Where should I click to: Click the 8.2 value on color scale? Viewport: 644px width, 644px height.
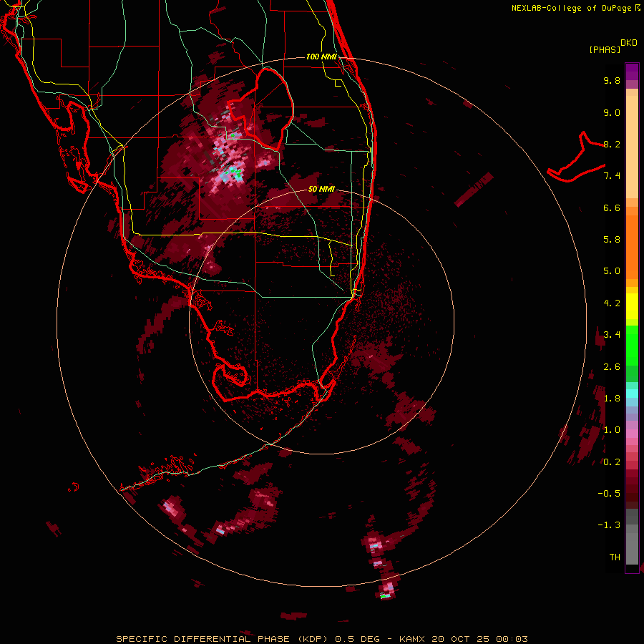612,144
